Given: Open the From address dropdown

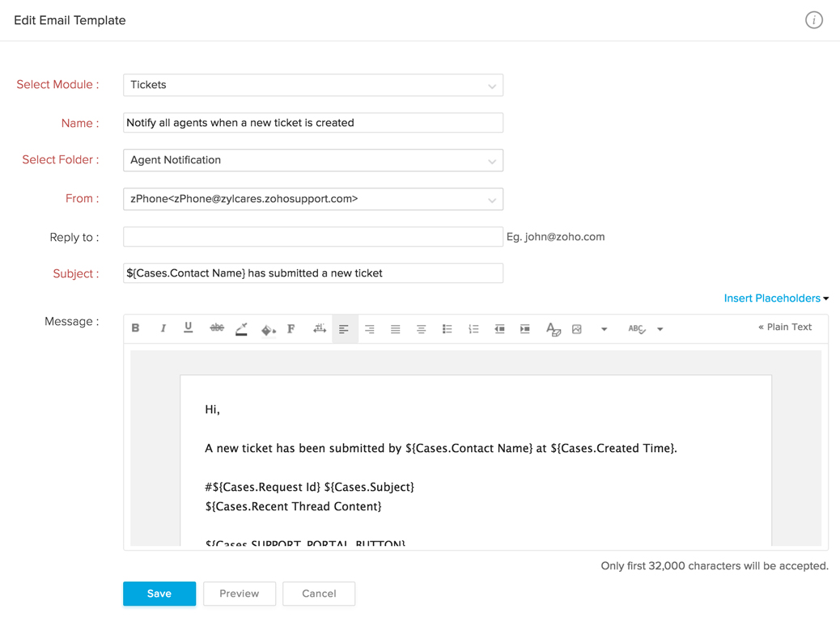Looking at the screenshot, I should coord(313,199).
